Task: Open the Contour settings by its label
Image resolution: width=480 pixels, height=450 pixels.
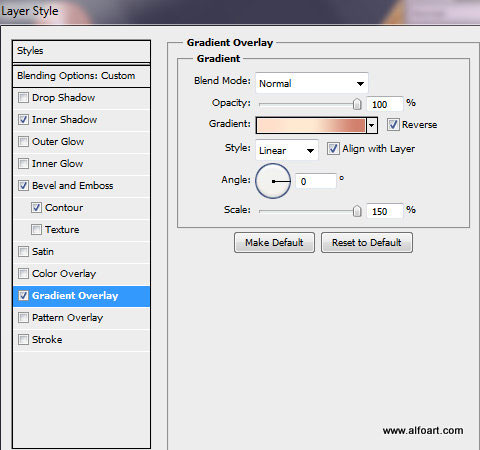Action: tap(64, 208)
